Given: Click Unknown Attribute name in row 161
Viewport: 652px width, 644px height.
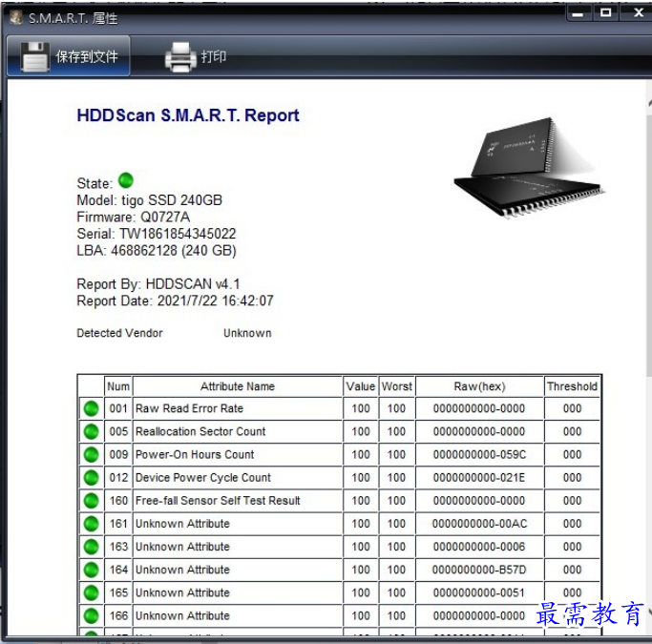Looking at the screenshot, I should click(x=182, y=524).
